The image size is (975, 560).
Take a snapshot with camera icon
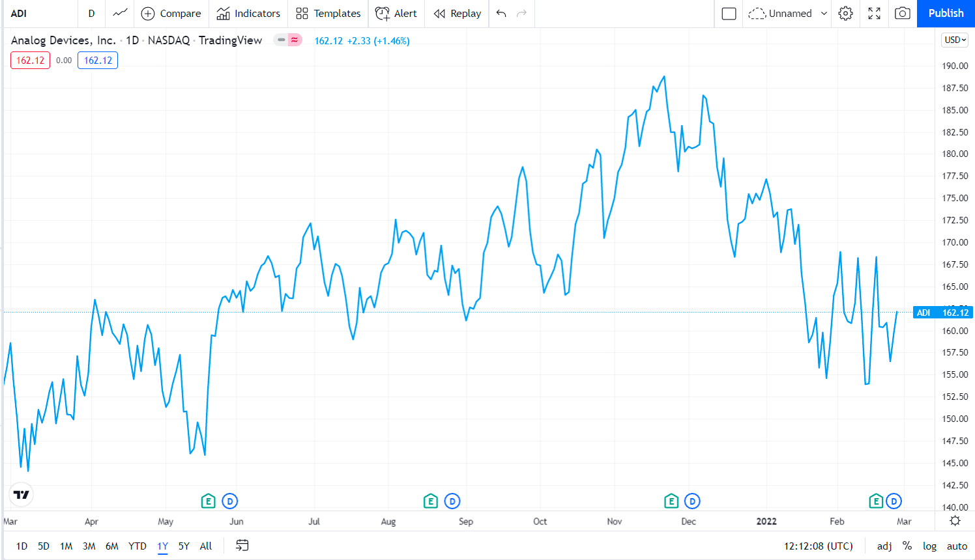903,14
